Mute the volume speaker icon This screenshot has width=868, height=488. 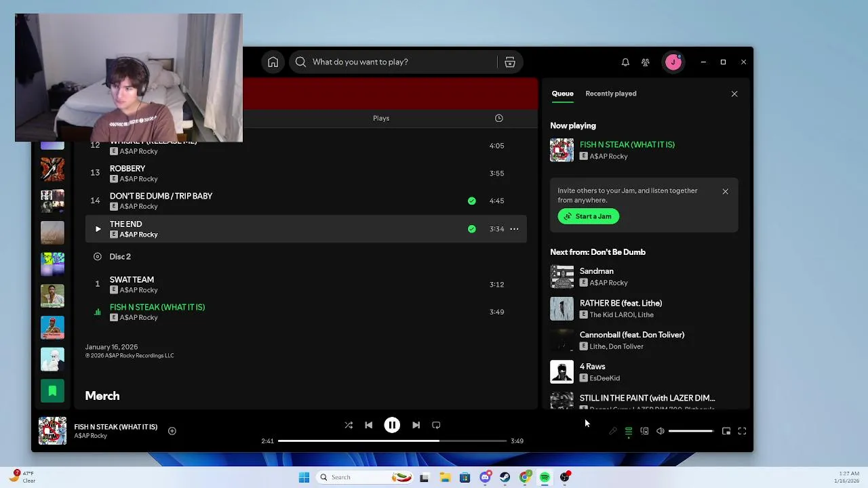click(x=660, y=431)
